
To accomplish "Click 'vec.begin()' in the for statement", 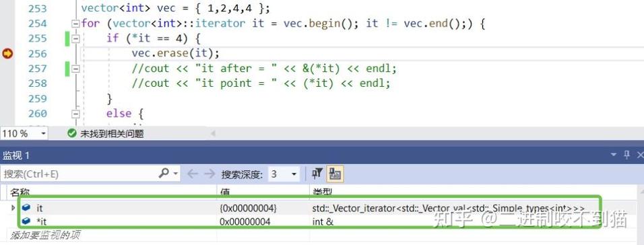I will tap(321, 24).
